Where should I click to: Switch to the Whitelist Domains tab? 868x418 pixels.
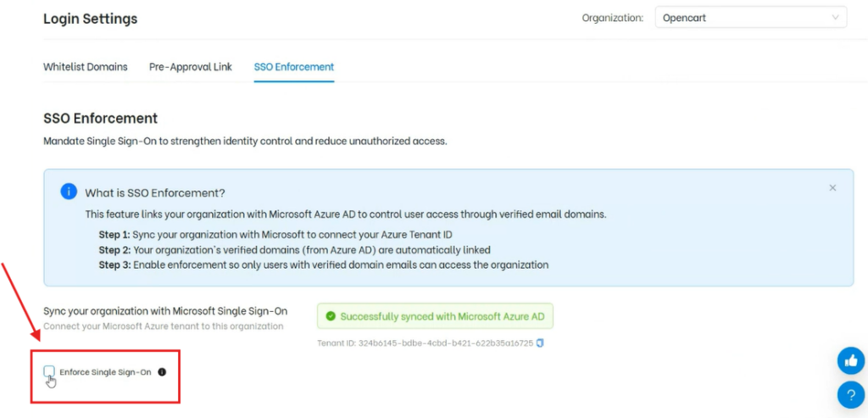(x=86, y=67)
